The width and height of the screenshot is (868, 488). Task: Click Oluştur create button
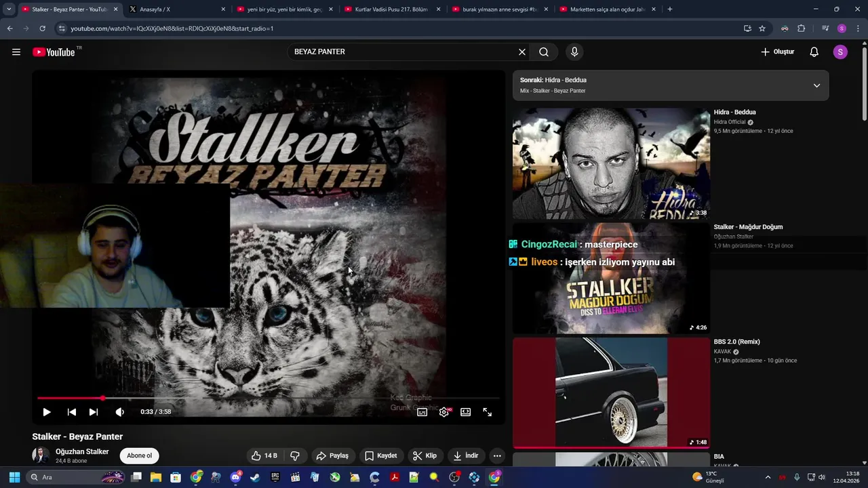tap(777, 52)
